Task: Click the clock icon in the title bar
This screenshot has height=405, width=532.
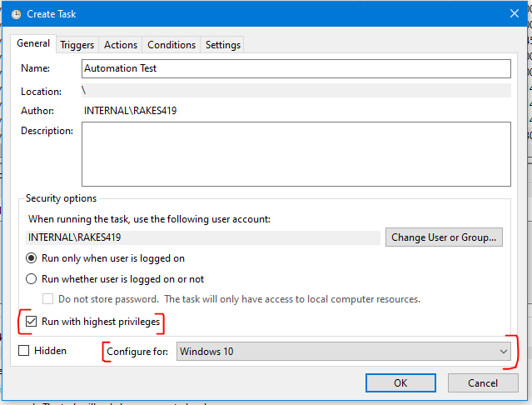Action: pyautogui.click(x=16, y=14)
